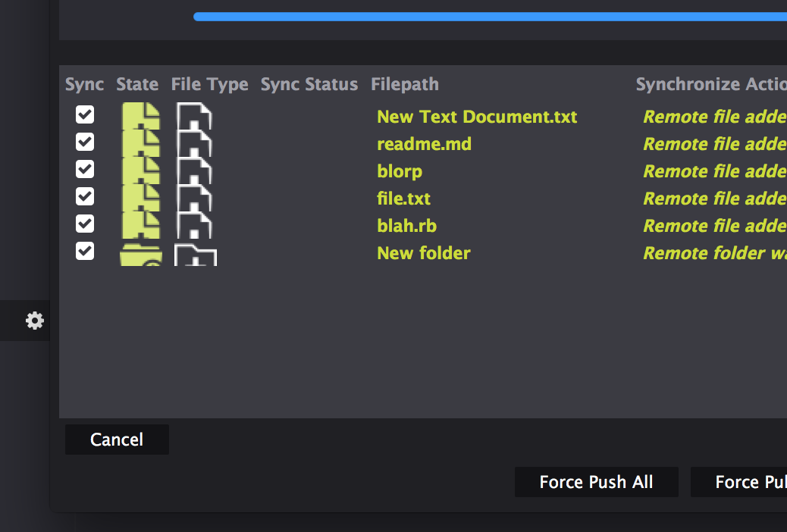The image size is (787, 532).
Task: Toggle sync checkbox for file.txt
Action: pyautogui.click(x=85, y=196)
